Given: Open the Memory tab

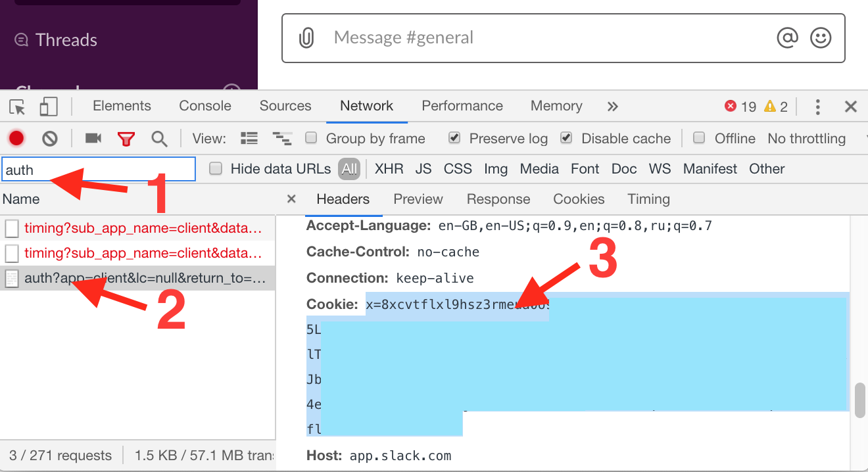Looking at the screenshot, I should click(556, 106).
